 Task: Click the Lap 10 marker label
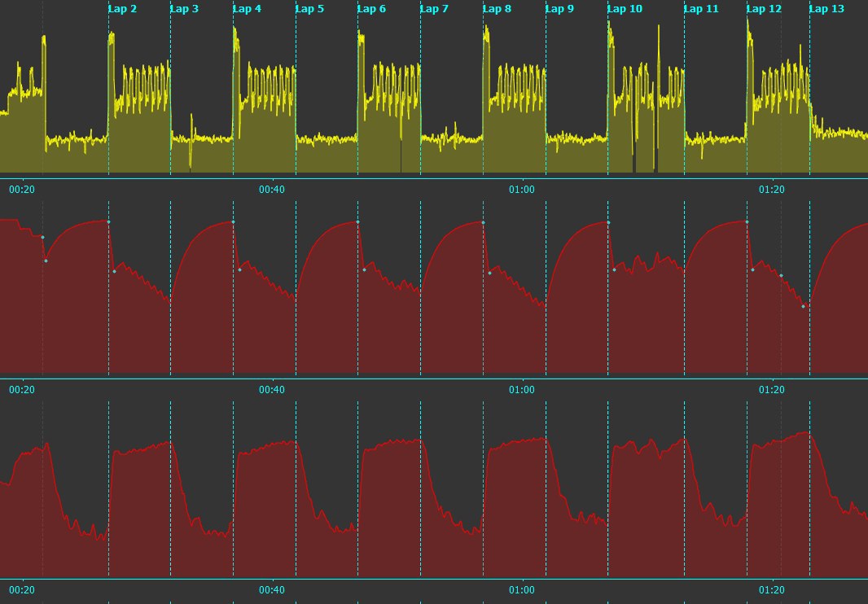(625, 9)
